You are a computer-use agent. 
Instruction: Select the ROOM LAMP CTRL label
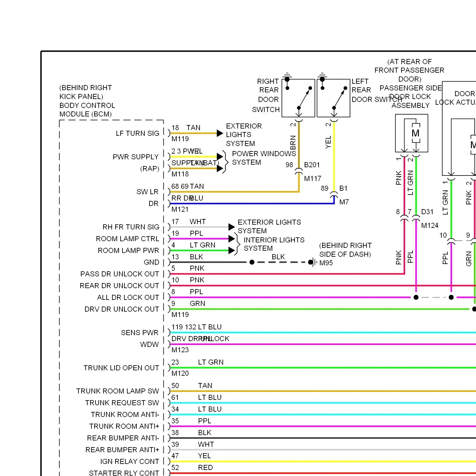(x=127, y=239)
